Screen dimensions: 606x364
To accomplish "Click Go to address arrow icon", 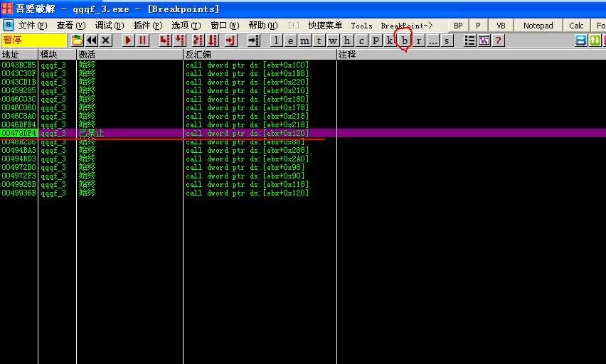I will coord(253,41).
